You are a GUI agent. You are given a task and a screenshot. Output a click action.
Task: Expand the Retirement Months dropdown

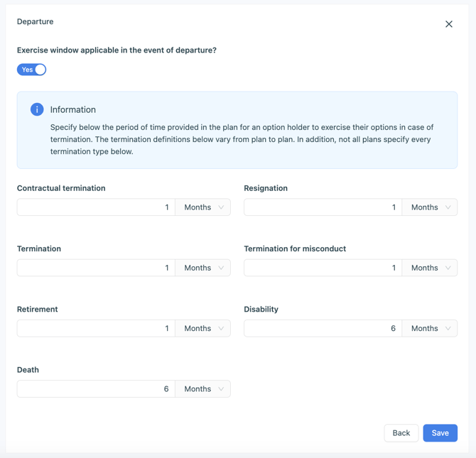203,328
